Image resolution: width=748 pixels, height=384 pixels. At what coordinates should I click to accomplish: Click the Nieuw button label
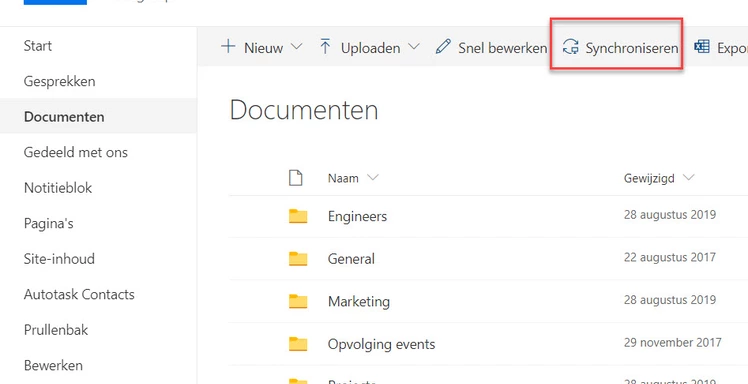[x=263, y=48]
